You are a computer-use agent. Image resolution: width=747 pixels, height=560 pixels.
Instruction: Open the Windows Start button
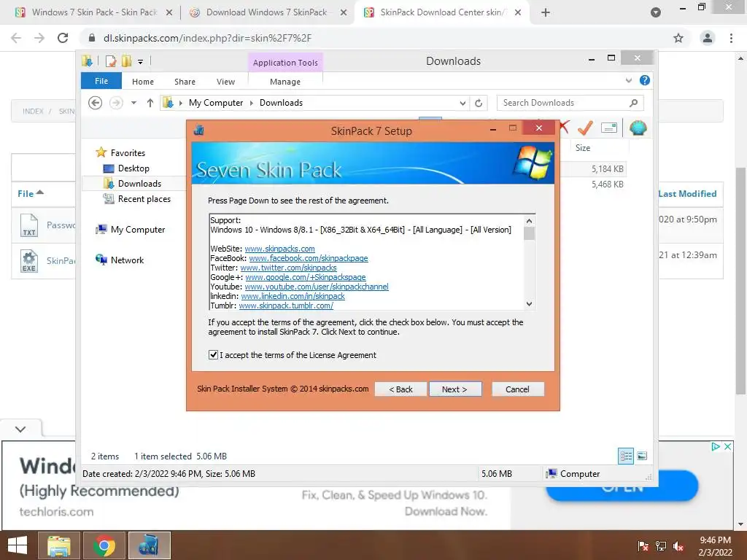pyautogui.click(x=18, y=545)
